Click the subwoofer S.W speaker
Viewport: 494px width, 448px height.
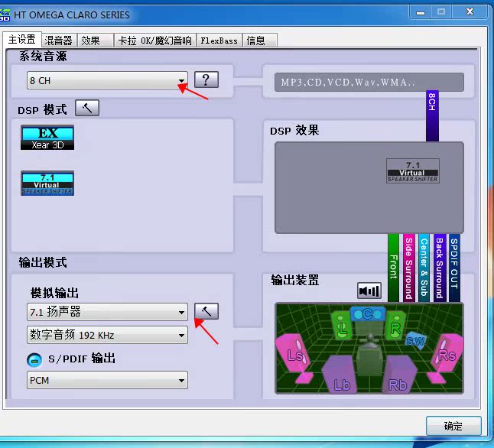(x=415, y=340)
